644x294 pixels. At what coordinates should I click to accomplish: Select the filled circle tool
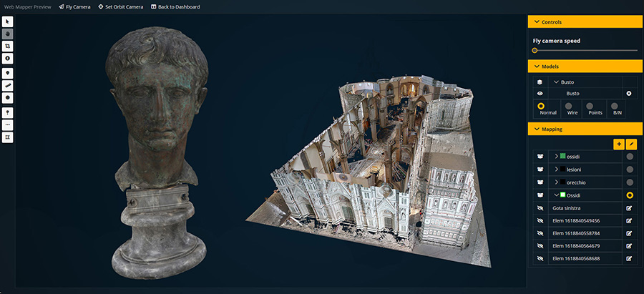click(x=7, y=98)
